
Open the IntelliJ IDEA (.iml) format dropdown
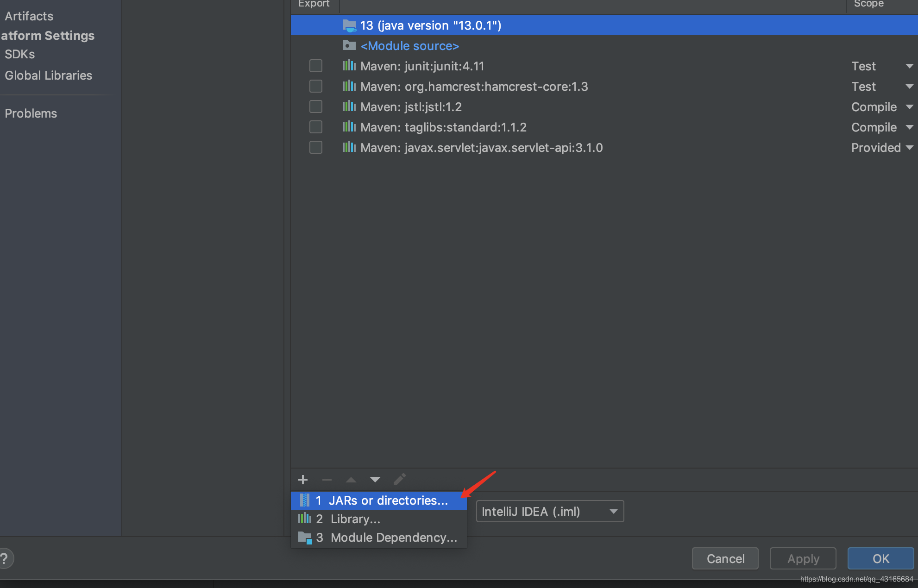click(550, 512)
